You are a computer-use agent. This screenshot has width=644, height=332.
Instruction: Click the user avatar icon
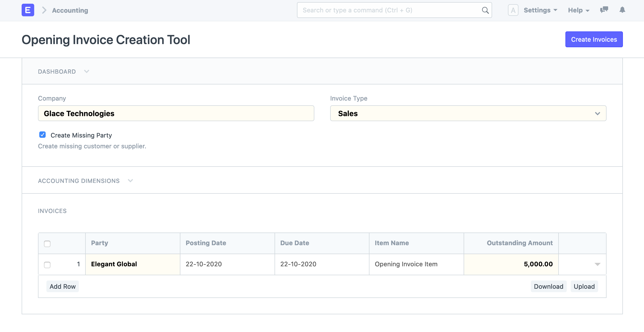tap(513, 10)
